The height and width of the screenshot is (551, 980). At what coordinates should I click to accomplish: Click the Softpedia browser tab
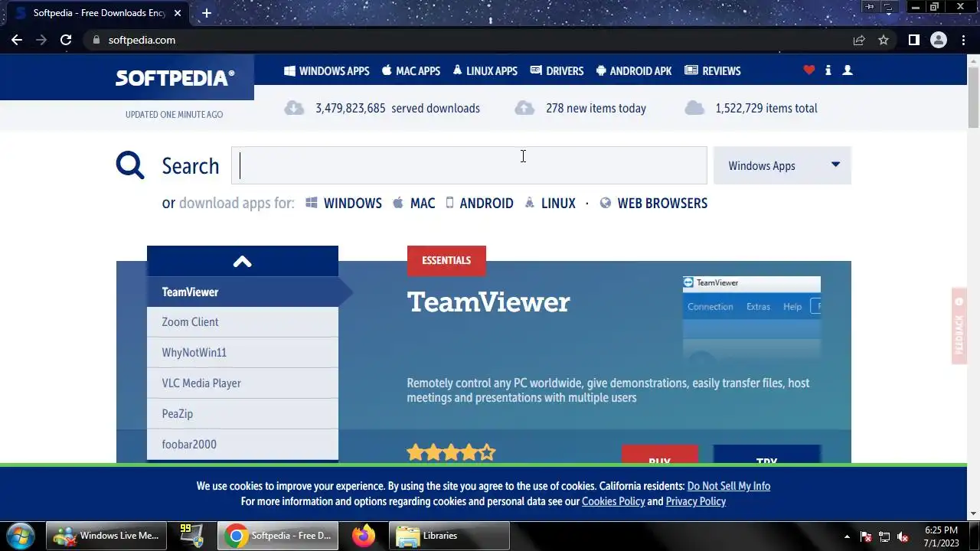tap(97, 13)
